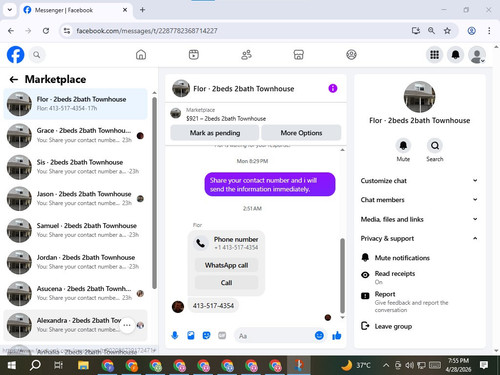The width and height of the screenshot is (500, 375).
Task: Expand Media, files and links section
Action: pos(419,219)
